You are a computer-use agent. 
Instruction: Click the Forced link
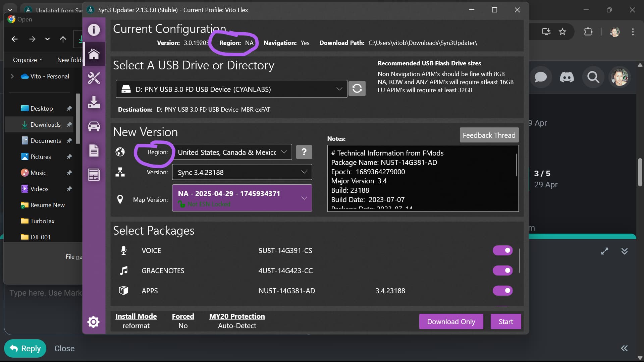[x=183, y=316]
